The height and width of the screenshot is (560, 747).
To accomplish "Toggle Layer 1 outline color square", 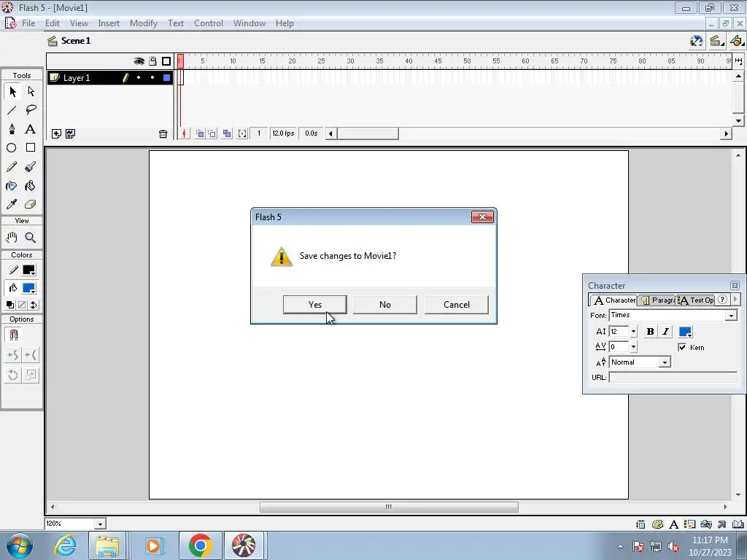I will point(167,77).
